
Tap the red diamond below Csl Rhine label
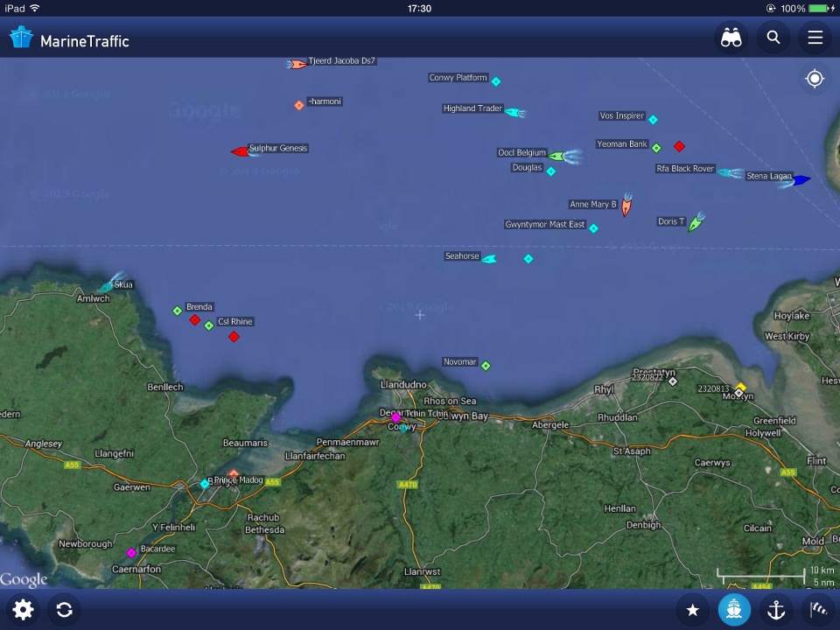point(234,337)
